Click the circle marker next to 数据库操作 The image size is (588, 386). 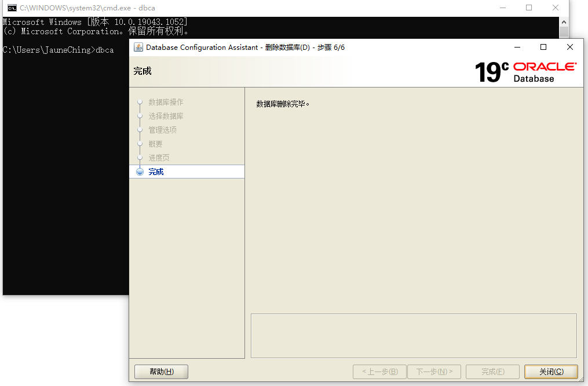[x=140, y=101]
